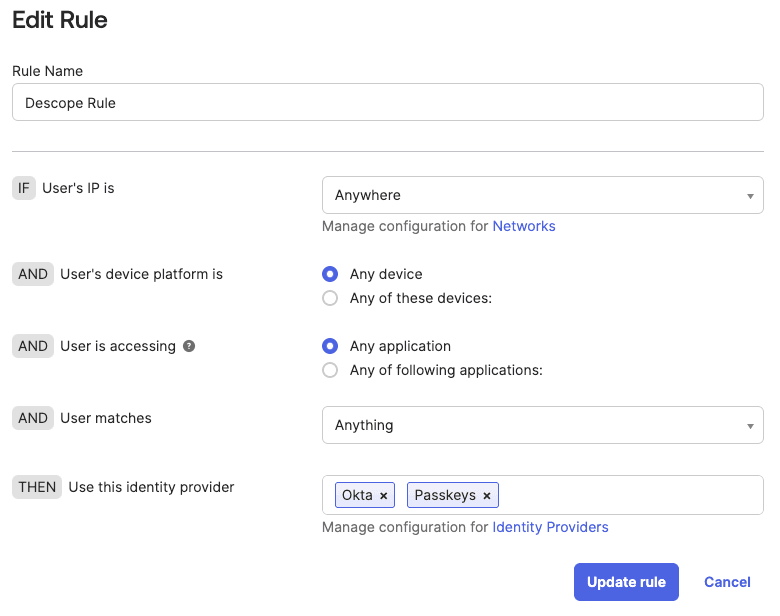Remove the Passkeys tag with its x

[x=487, y=496]
